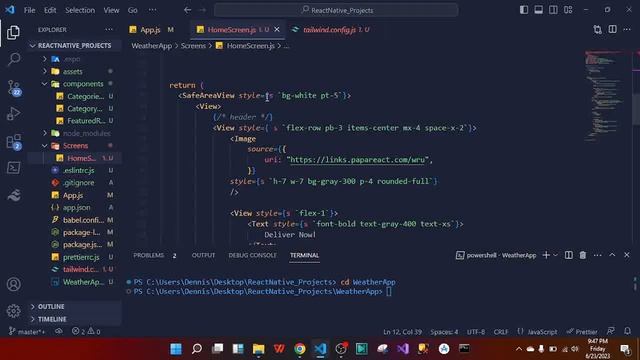Go back with the navigation arrow
Image resolution: width=640 pixels, height=360 pixels.
(187, 10)
